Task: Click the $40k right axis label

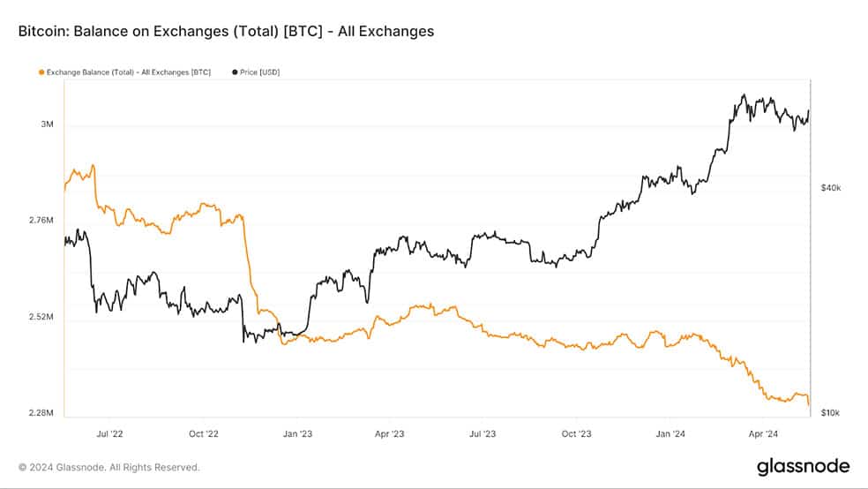Action: point(830,188)
